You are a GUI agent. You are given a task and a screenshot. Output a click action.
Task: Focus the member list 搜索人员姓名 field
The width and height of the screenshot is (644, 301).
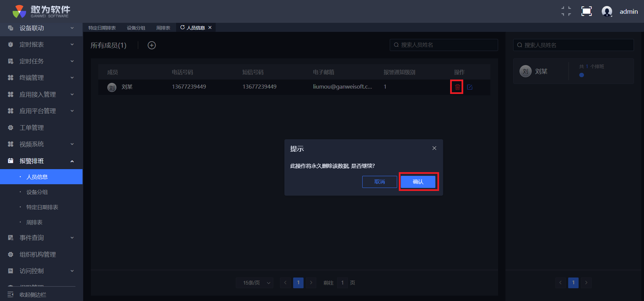point(444,45)
